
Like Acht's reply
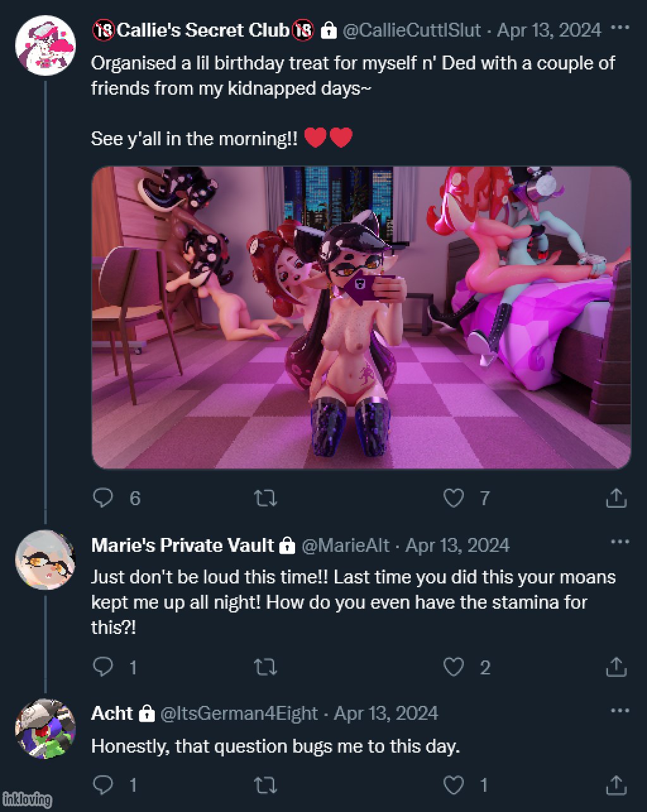coord(454,785)
